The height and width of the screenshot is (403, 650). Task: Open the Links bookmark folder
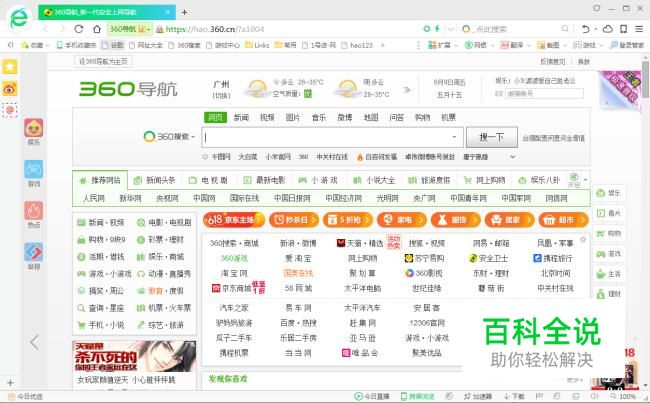coord(257,45)
